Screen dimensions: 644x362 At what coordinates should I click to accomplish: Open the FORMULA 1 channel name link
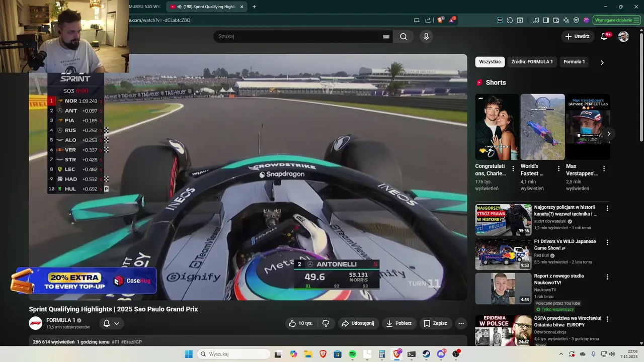click(60, 320)
